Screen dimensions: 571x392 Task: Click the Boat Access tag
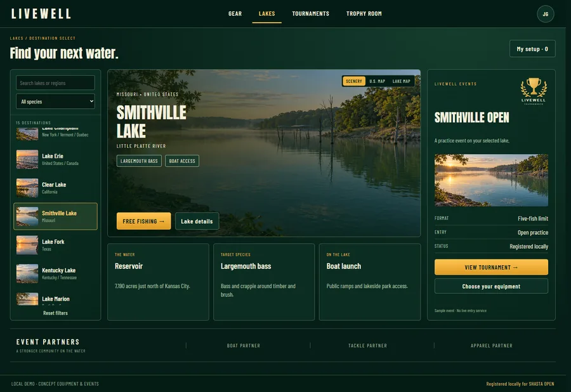point(182,161)
